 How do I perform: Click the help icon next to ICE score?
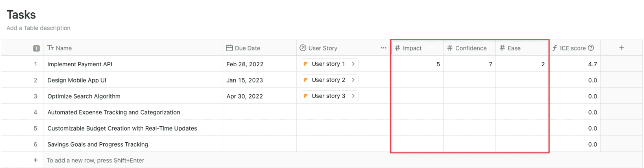[x=591, y=48]
